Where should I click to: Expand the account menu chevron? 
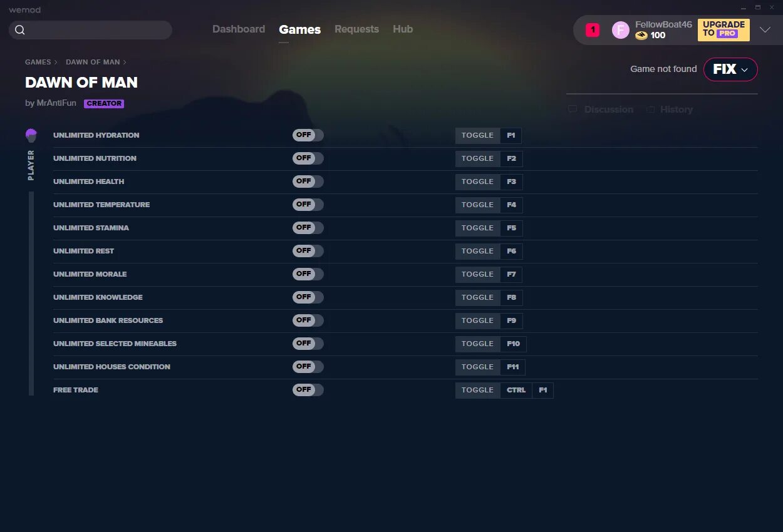coord(765,30)
